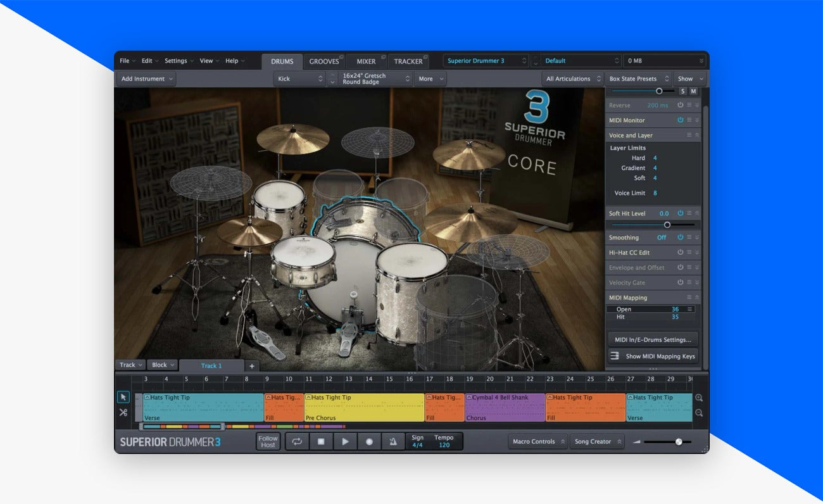Switch to the MIXER tab

pyautogui.click(x=366, y=61)
